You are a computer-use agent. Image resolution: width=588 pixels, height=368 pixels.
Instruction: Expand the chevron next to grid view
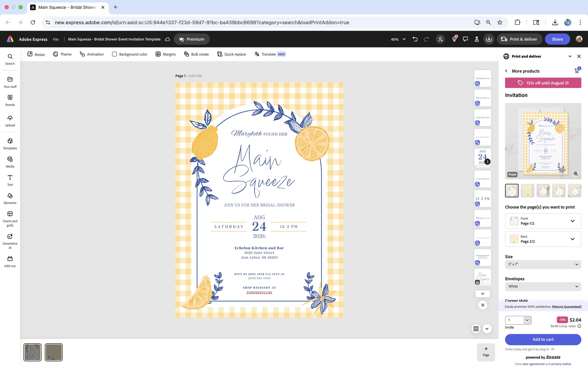(x=487, y=329)
